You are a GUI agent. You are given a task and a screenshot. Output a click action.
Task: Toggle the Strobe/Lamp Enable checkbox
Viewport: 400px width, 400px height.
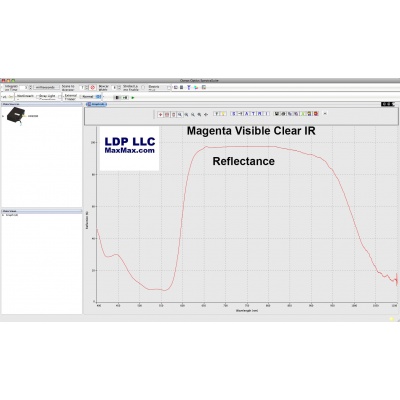point(143,87)
